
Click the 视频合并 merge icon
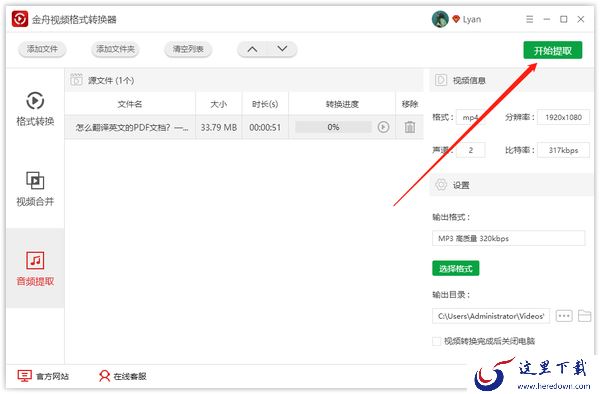point(35,180)
